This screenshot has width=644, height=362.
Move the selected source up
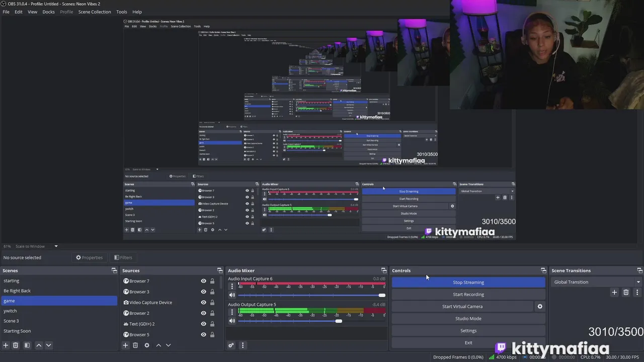(158, 345)
